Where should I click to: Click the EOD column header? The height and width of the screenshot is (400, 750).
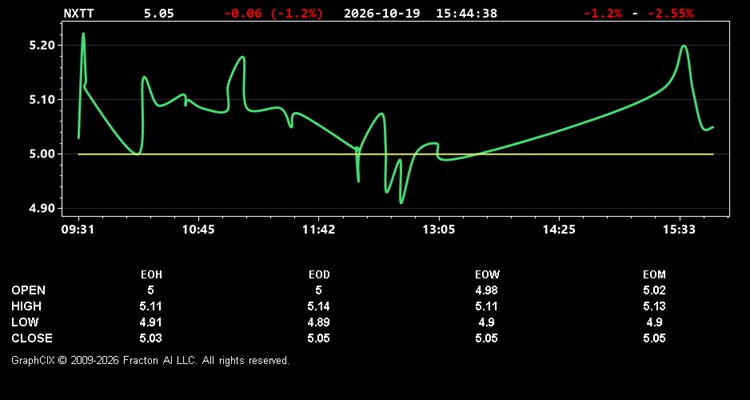point(319,275)
